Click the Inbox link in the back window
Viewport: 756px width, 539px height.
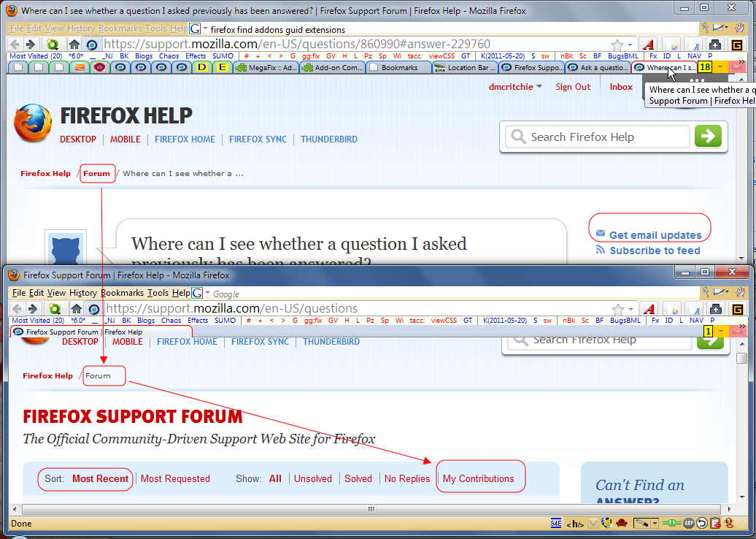click(x=621, y=87)
